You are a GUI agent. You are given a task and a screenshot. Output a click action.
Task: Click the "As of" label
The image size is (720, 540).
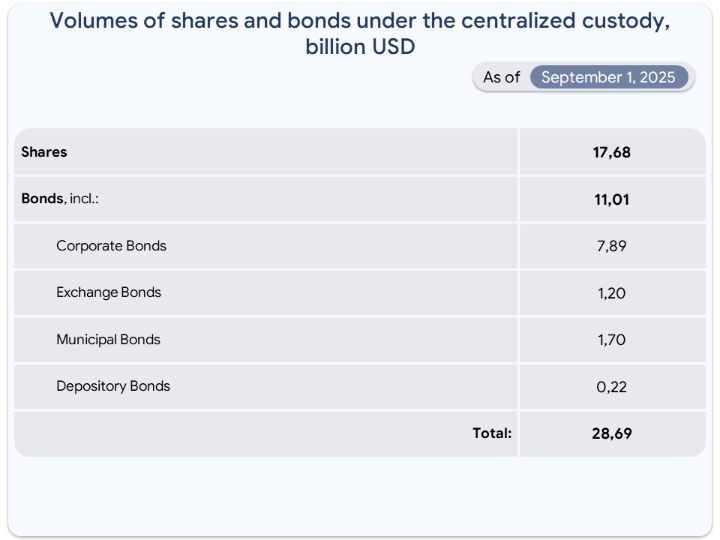click(x=501, y=77)
